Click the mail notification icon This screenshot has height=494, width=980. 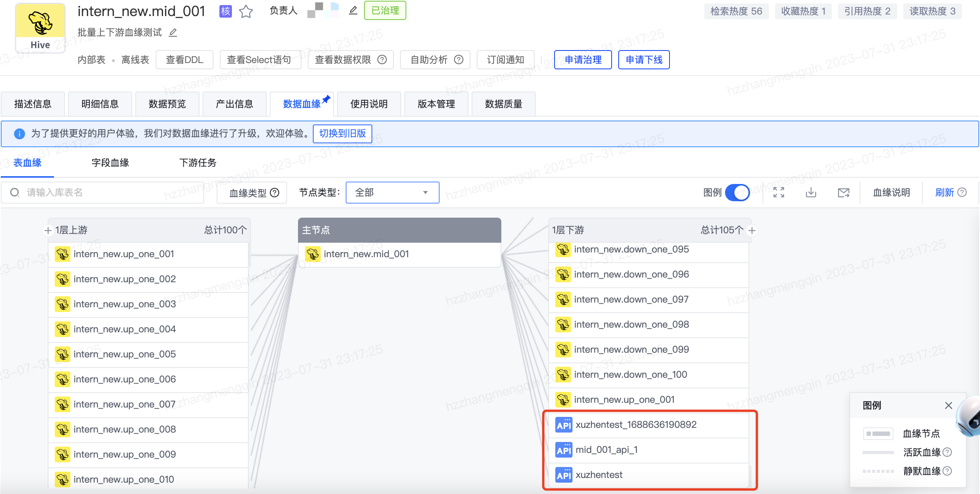(844, 193)
